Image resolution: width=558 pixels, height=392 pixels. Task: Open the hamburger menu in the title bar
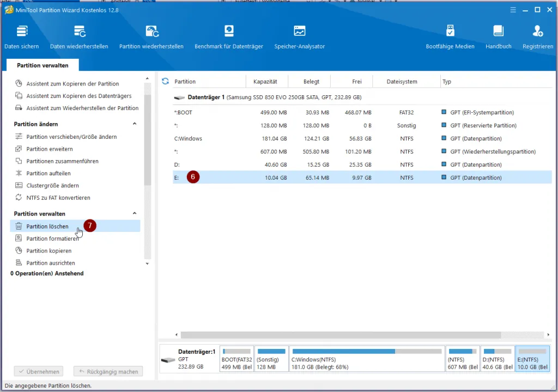pos(512,10)
